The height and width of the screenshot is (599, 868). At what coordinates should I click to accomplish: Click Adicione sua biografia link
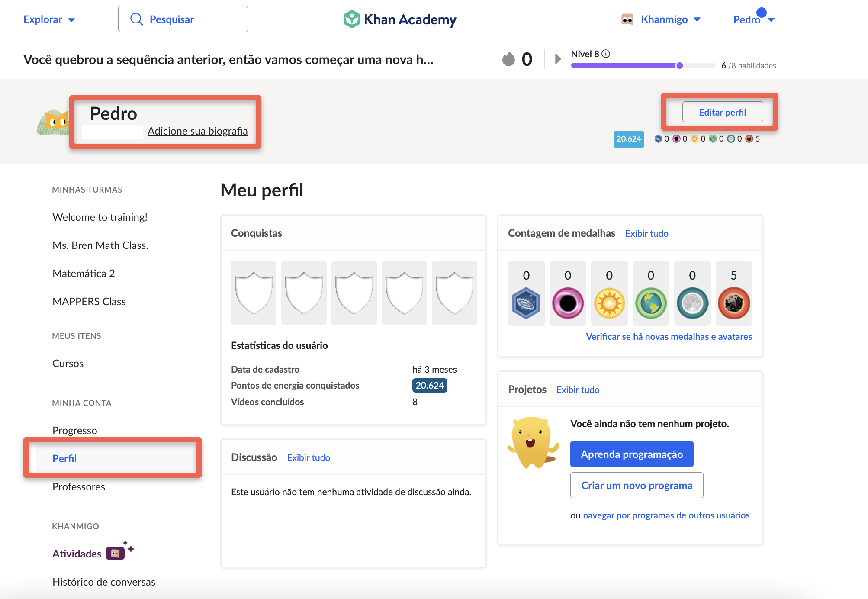click(198, 131)
